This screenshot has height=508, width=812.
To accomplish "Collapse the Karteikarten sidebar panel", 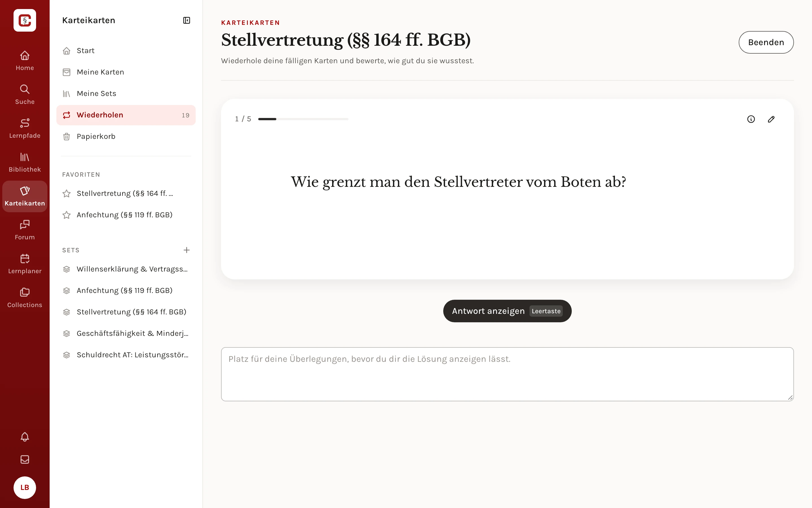I will point(187,21).
